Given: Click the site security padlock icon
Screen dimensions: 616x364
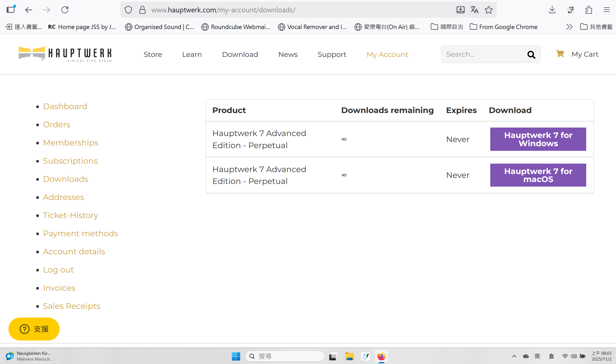Looking at the screenshot, I should pos(142,10).
